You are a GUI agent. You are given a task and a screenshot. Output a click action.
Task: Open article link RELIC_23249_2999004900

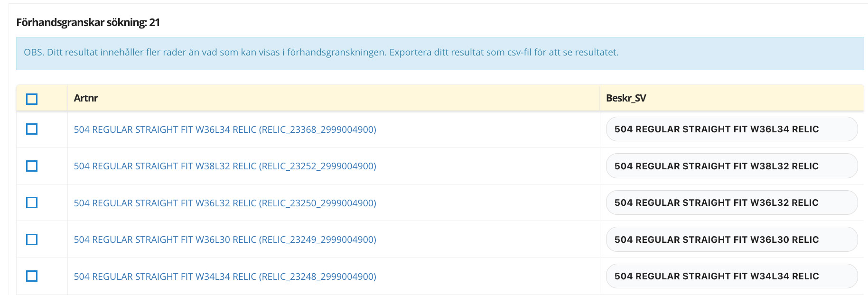point(225,240)
